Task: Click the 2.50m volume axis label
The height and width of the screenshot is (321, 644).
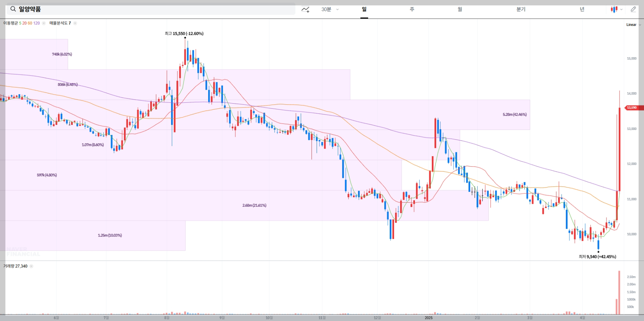Action: point(631,277)
